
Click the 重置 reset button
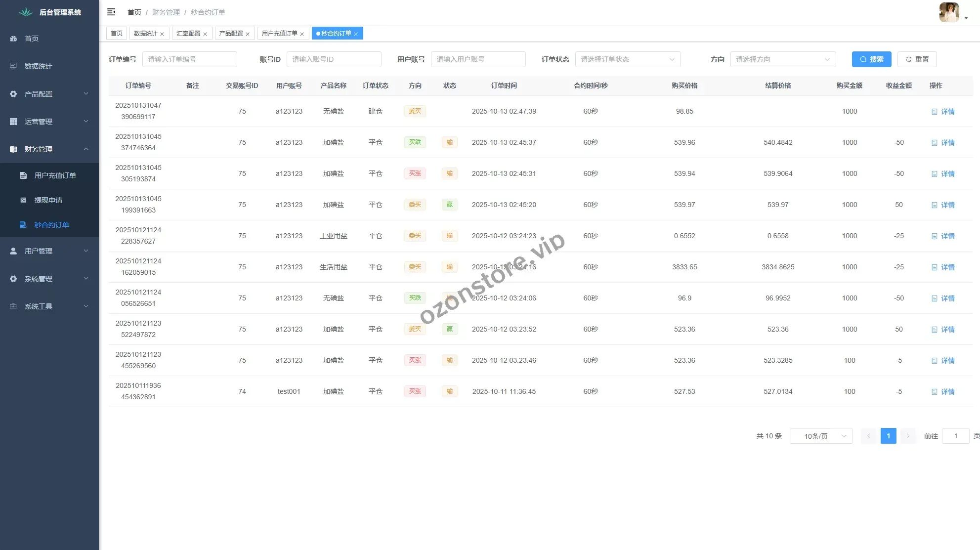(x=917, y=59)
